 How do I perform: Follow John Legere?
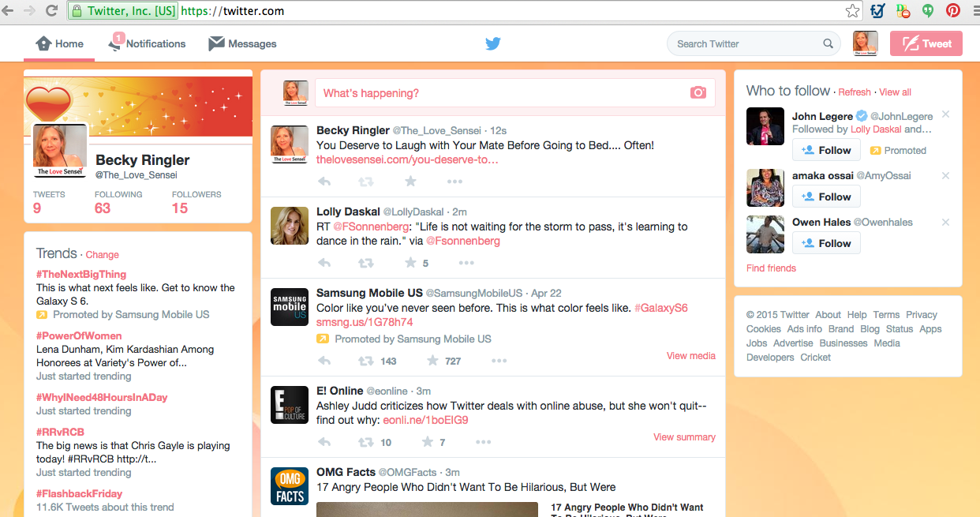tap(826, 150)
